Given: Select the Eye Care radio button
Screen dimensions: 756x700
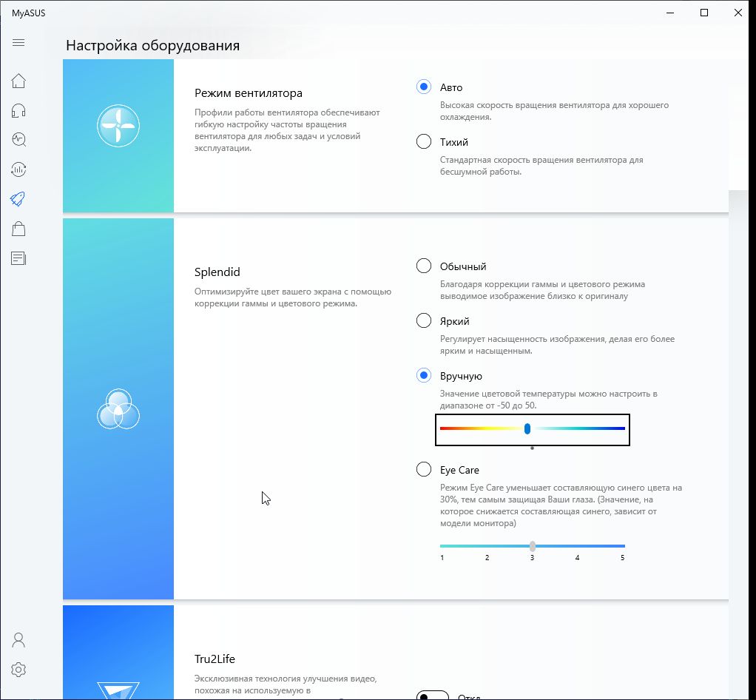Looking at the screenshot, I should [423, 469].
